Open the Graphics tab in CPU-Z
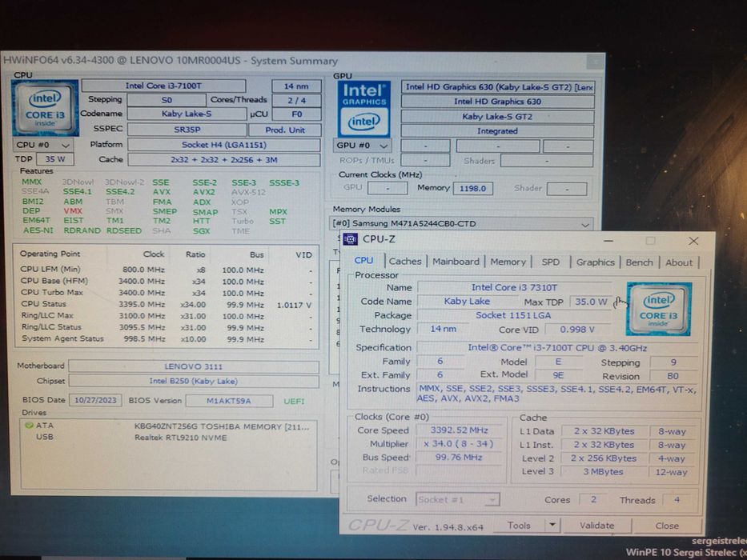The height and width of the screenshot is (560, 747). [x=595, y=262]
